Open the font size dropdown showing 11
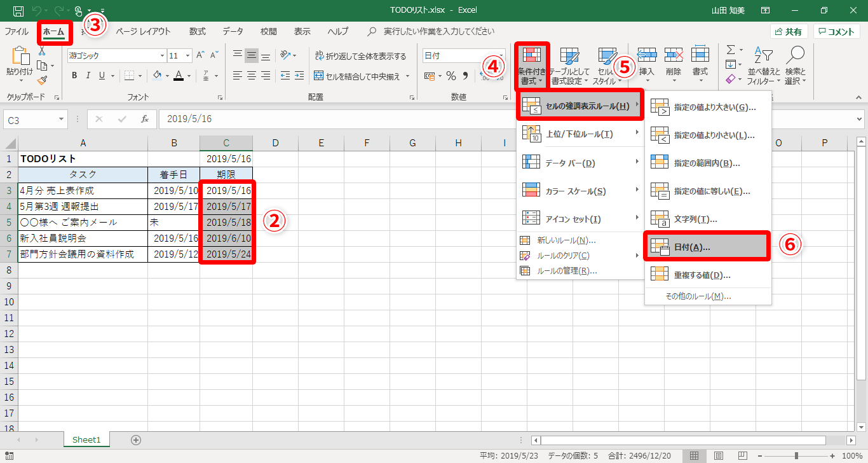The width and height of the screenshot is (868, 463). coord(187,56)
